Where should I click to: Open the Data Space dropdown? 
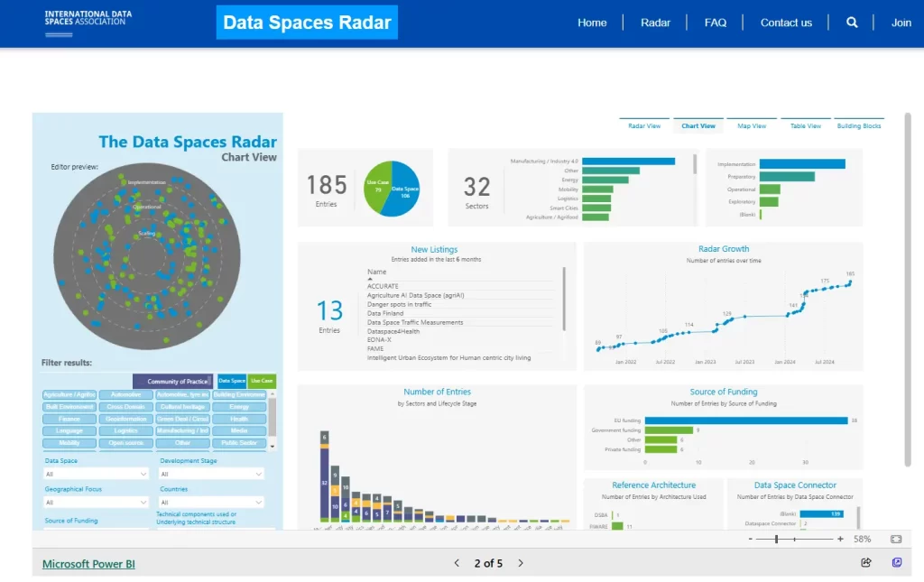pyautogui.click(x=97, y=474)
